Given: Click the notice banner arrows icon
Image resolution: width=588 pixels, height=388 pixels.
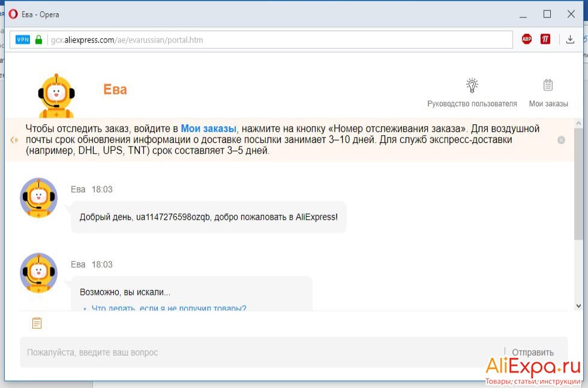Looking at the screenshot, I should [14, 140].
